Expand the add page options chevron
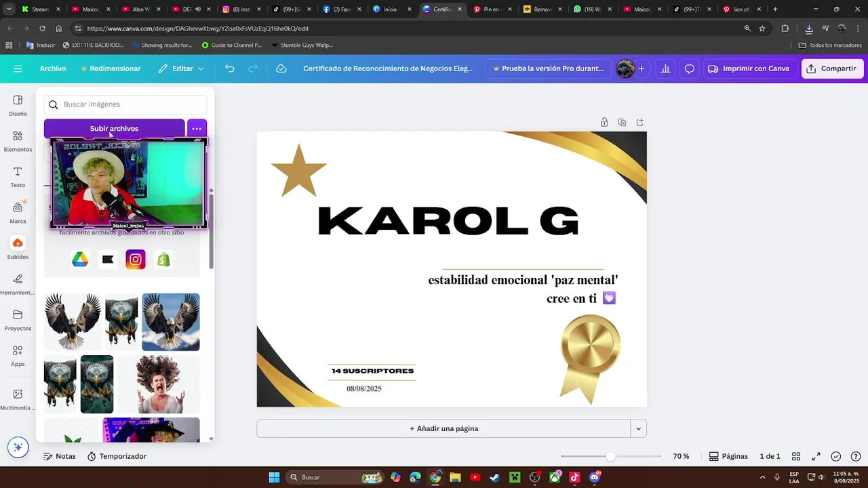868x488 pixels. (637, 428)
